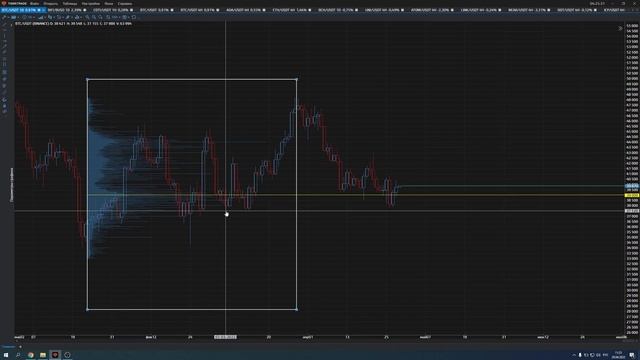
Task: Open the Windows notification center icon
Action: click(x=632, y=355)
